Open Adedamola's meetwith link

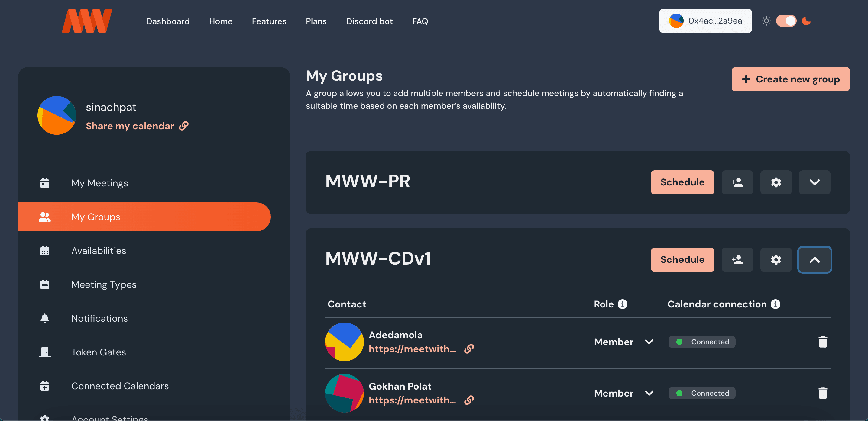[412, 349]
